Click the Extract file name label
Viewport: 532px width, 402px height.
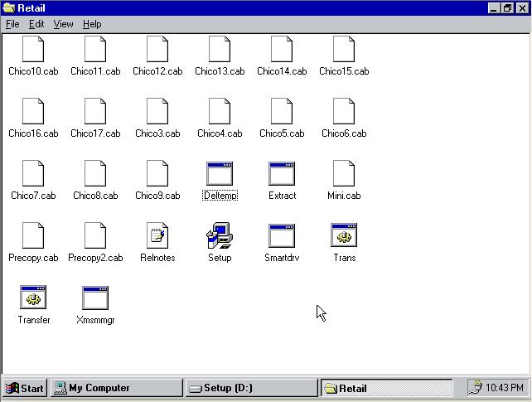pos(282,196)
